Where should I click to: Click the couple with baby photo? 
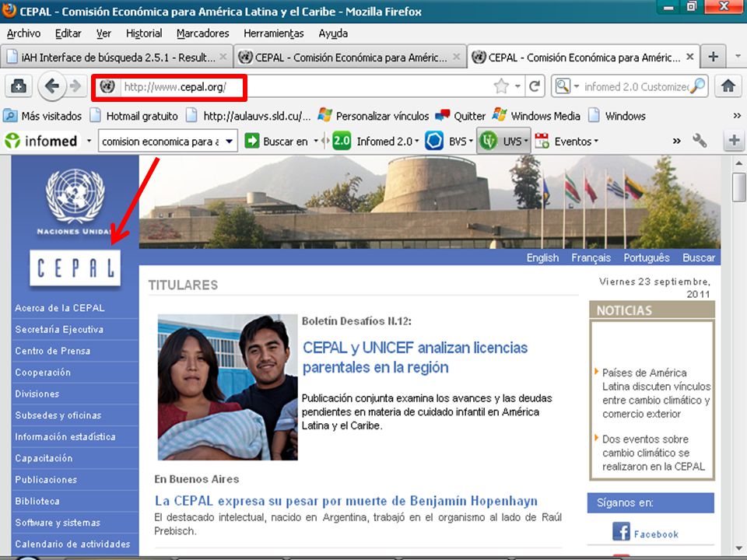[228, 387]
